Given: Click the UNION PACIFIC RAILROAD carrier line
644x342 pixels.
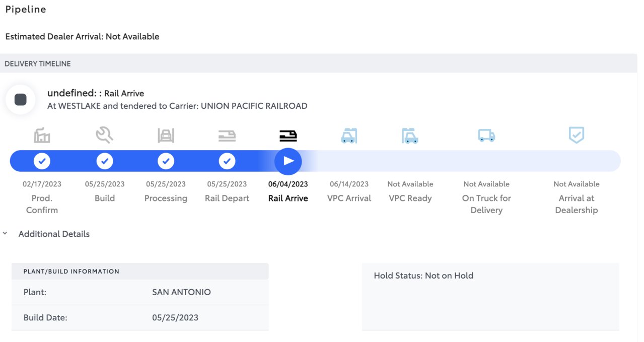Looking at the screenshot, I should (177, 106).
